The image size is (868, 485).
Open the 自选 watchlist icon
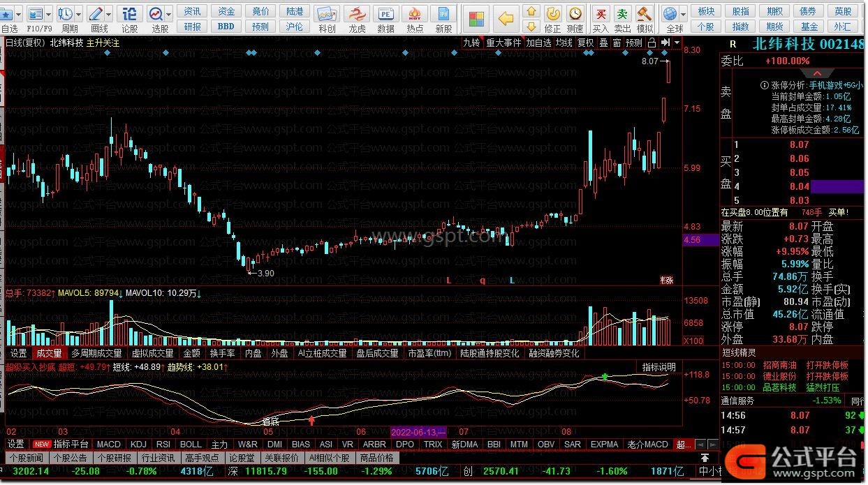(x=7, y=13)
